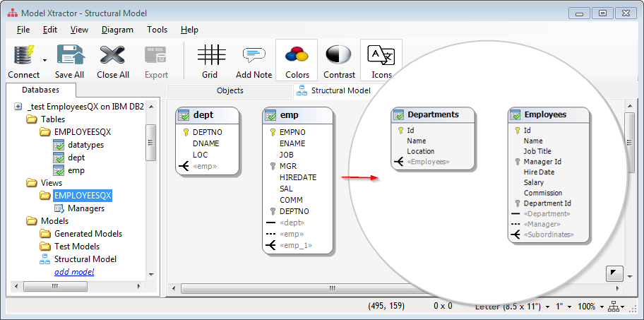Screen dimensions: 644x320
Task: Select the datatypes table in tree
Action: (x=86, y=145)
